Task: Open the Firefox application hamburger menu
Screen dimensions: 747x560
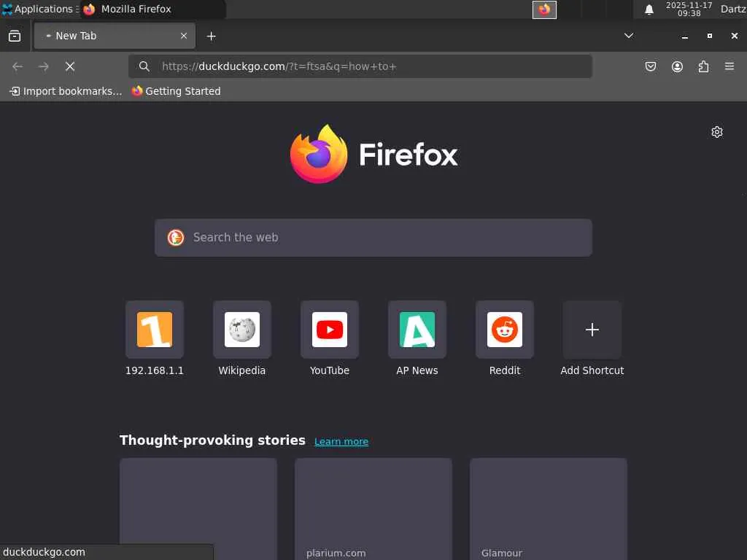Action: [729, 66]
